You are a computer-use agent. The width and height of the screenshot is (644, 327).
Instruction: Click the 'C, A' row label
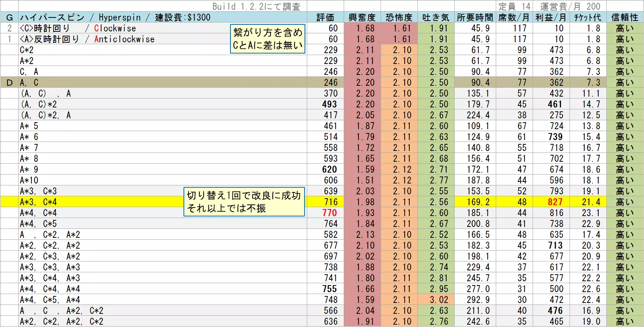pos(29,72)
